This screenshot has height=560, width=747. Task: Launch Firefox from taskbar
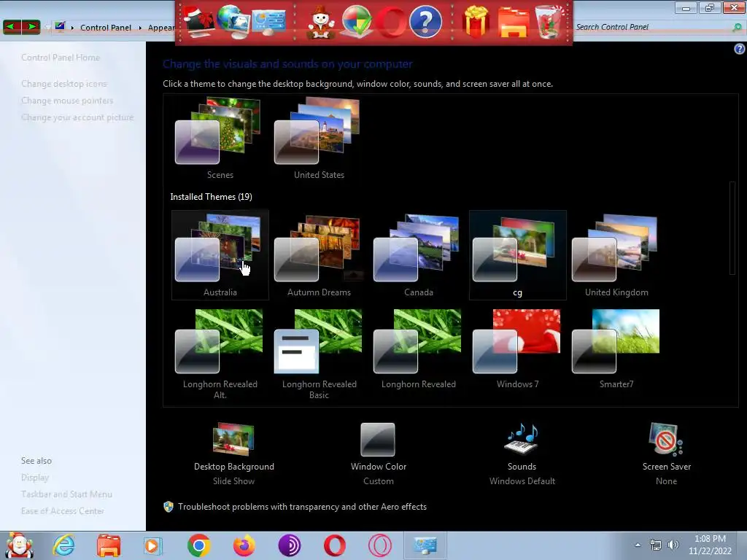pos(244,545)
